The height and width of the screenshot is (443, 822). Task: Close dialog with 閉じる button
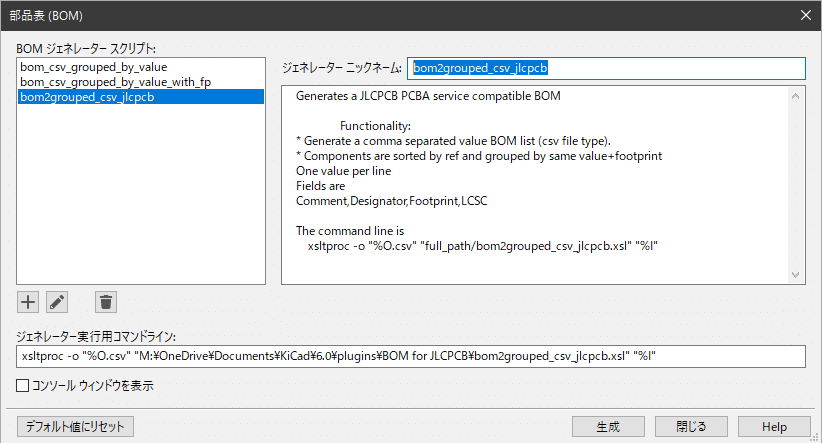[x=691, y=427]
